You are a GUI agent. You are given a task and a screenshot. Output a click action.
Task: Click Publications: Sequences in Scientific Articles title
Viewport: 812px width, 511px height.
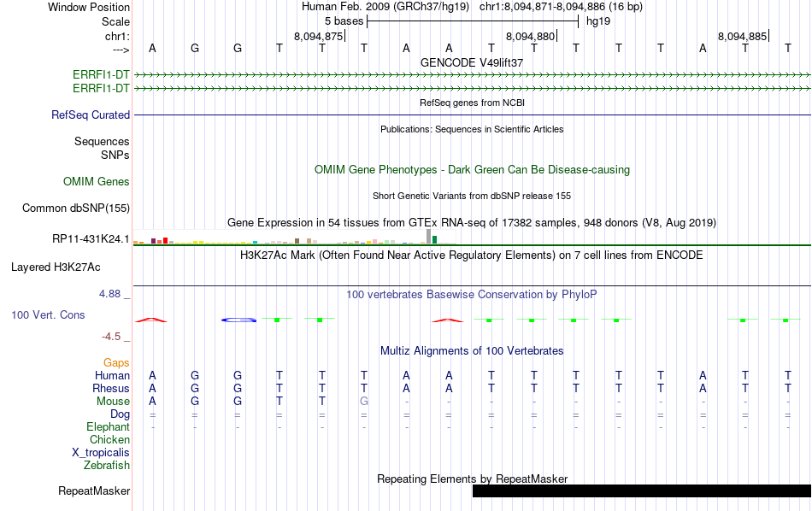(x=472, y=129)
